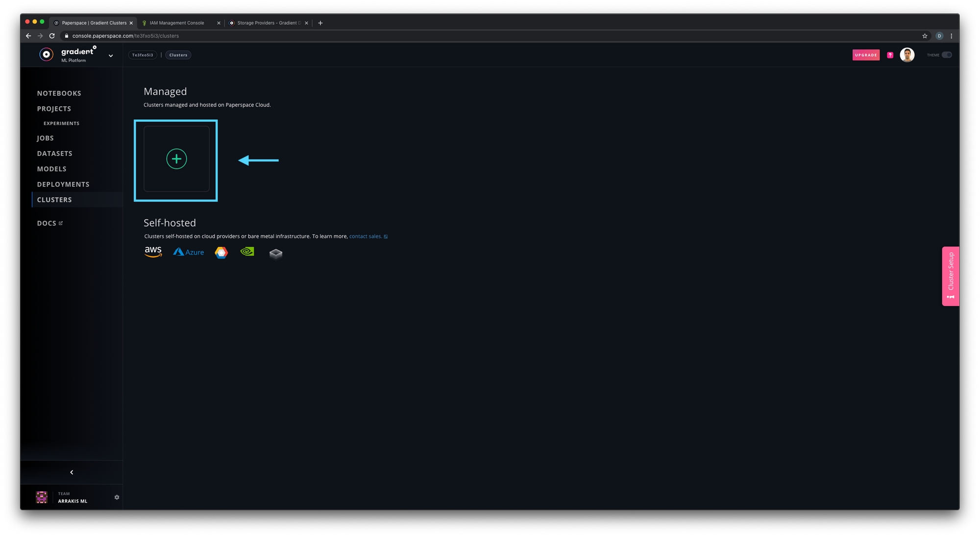Go to Deployments in the sidebar
Image resolution: width=980 pixels, height=537 pixels.
[x=63, y=184]
